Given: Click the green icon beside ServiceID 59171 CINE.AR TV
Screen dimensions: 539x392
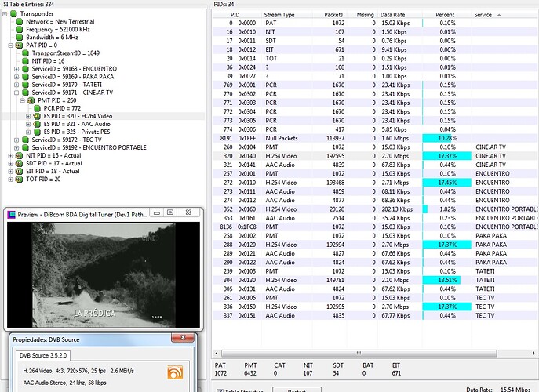Looking at the screenshot, I should pyautogui.click(x=25, y=93).
